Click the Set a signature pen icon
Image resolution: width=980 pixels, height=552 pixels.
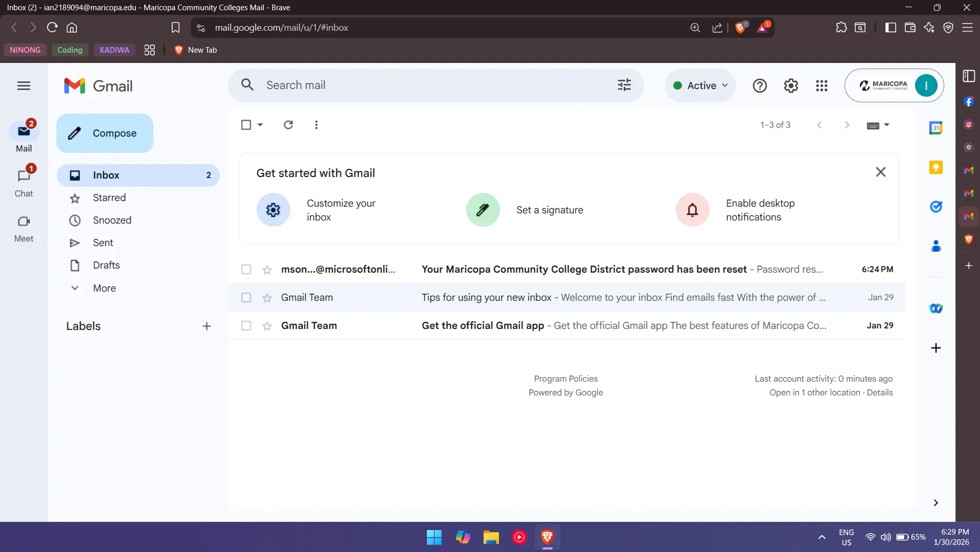tap(483, 210)
